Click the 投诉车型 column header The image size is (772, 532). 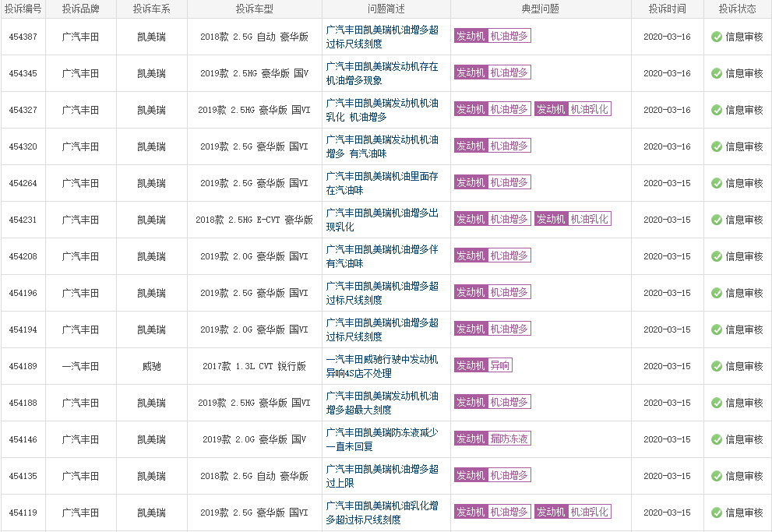point(254,9)
